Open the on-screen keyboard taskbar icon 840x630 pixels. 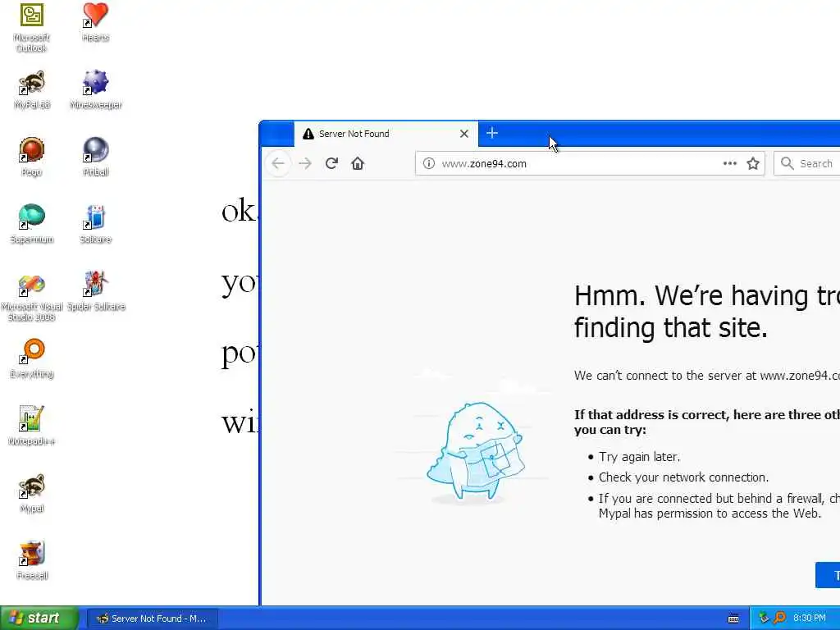coord(733,619)
